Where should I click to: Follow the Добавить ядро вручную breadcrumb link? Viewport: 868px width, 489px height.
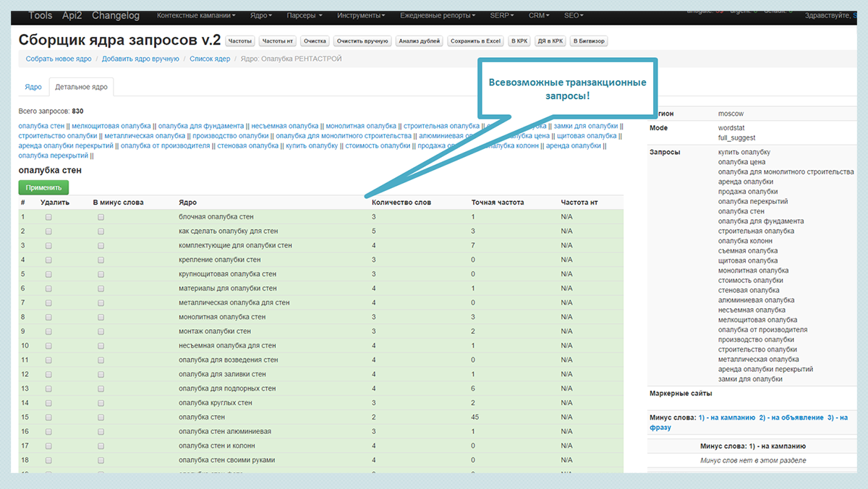(140, 59)
